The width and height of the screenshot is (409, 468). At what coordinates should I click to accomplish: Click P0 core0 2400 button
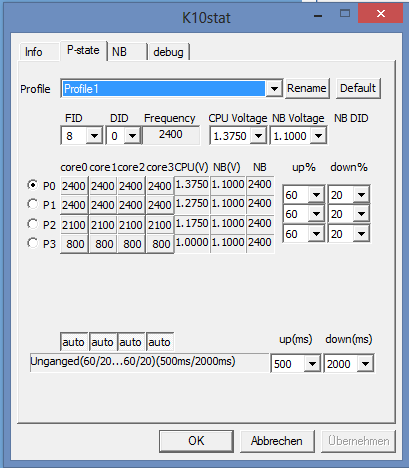click(x=74, y=186)
